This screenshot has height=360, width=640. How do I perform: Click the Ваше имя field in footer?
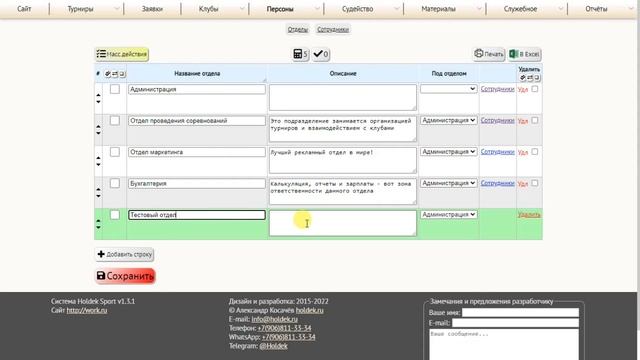520,313
